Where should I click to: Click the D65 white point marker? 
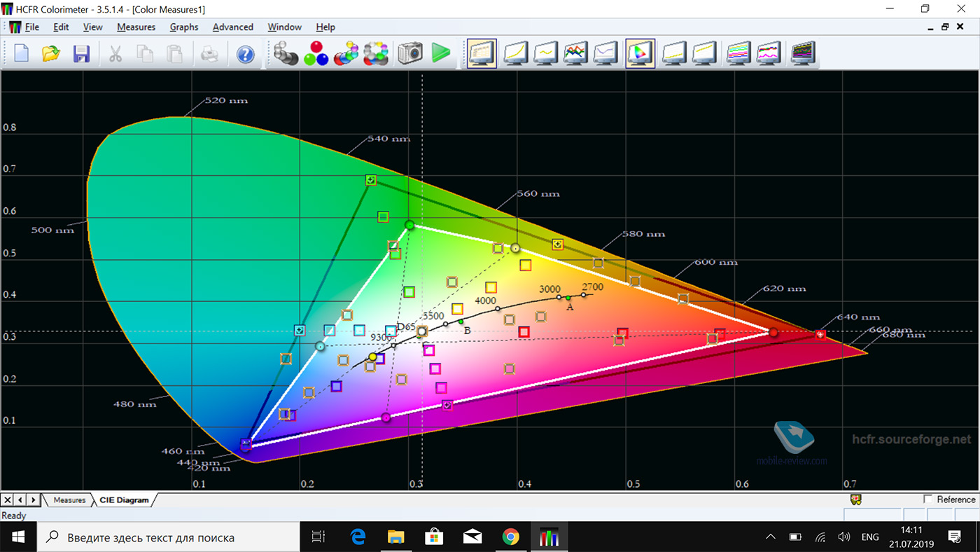421,331
